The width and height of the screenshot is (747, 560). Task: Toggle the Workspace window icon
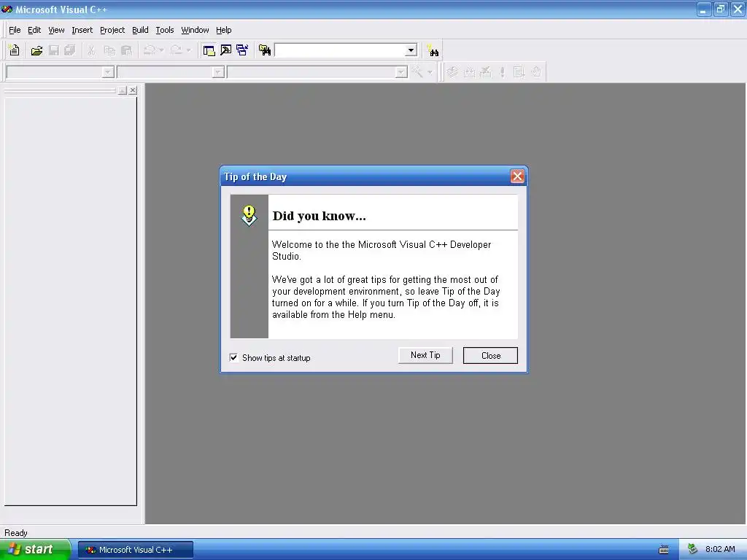pos(209,50)
